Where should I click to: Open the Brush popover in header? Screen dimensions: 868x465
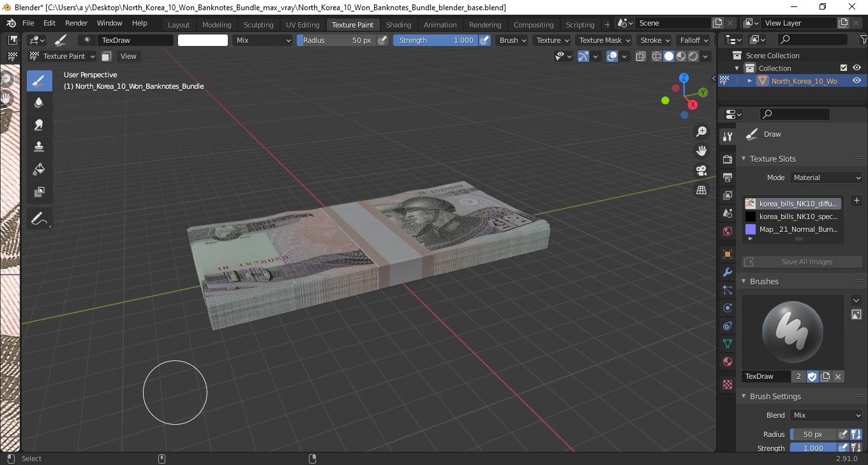pos(513,40)
